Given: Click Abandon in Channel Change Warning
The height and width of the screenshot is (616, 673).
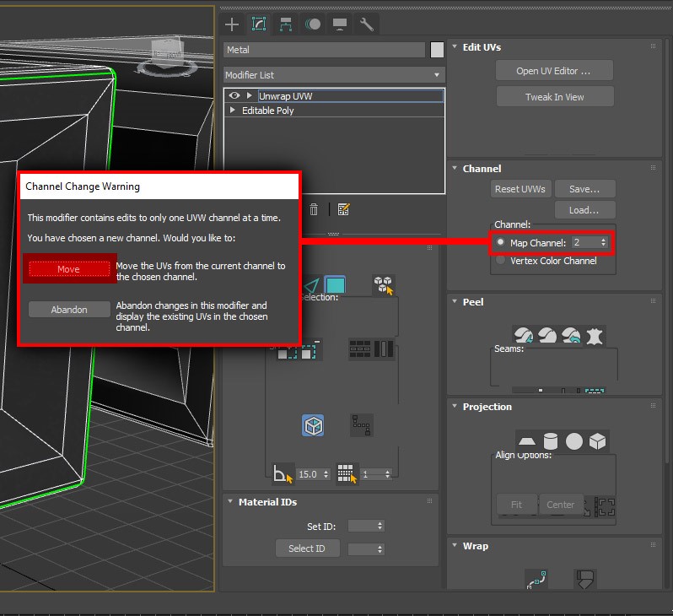Looking at the screenshot, I should tap(69, 310).
